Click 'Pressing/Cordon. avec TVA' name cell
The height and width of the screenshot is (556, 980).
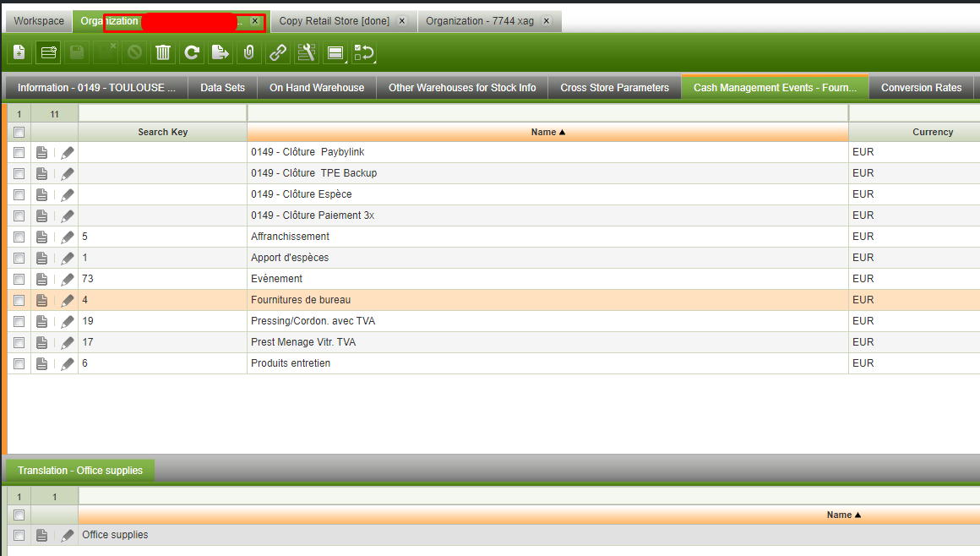[547, 321]
